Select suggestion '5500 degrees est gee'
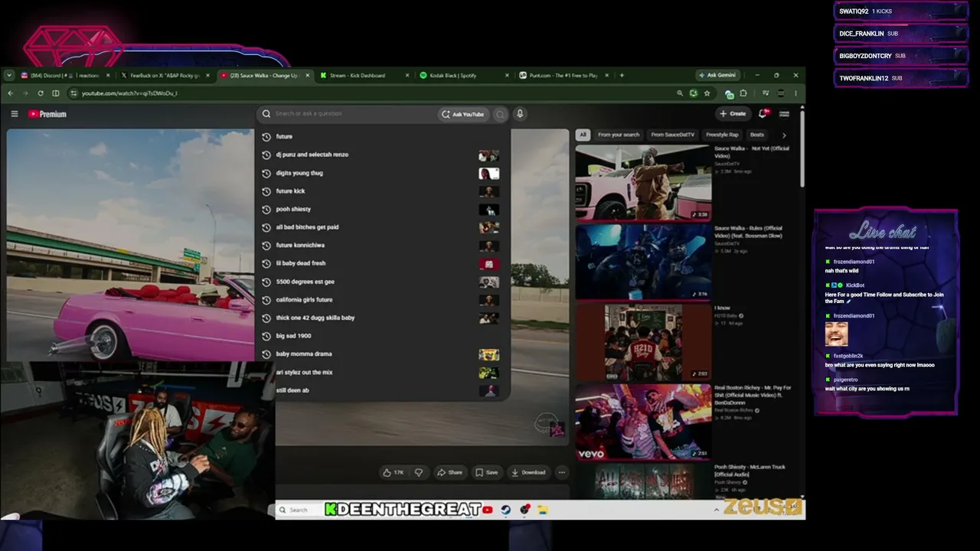Image resolution: width=980 pixels, height=551 pixels. 383,282
